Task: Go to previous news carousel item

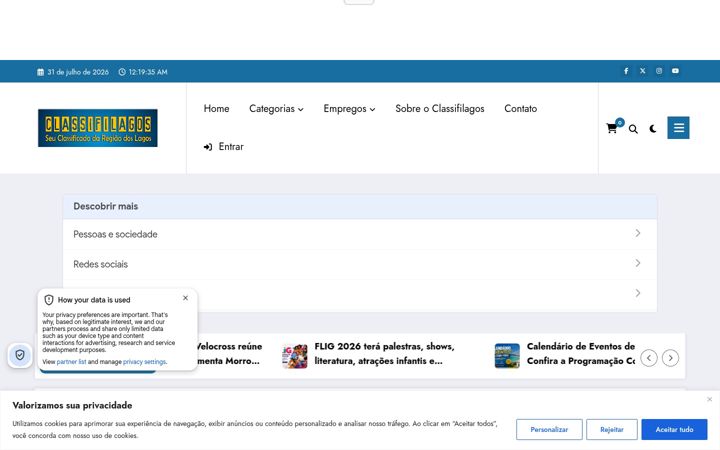Action: (649, 358)
